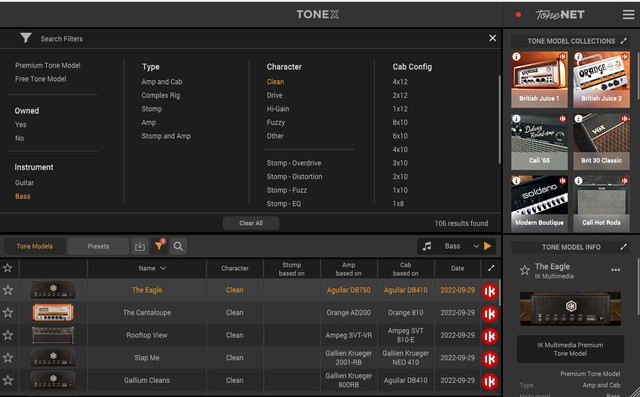
Task: Open the Modern Boutique collection
Action: [539, 204]
